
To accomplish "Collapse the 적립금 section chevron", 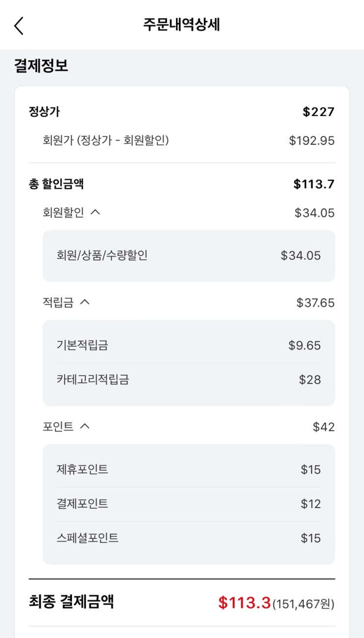I will point(85,302).
